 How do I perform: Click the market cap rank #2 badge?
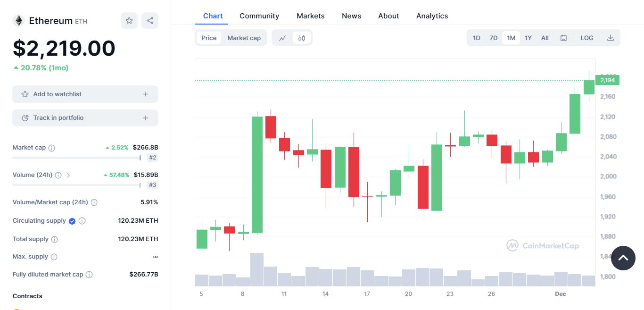pyautogui.click(x=153, y=158)
